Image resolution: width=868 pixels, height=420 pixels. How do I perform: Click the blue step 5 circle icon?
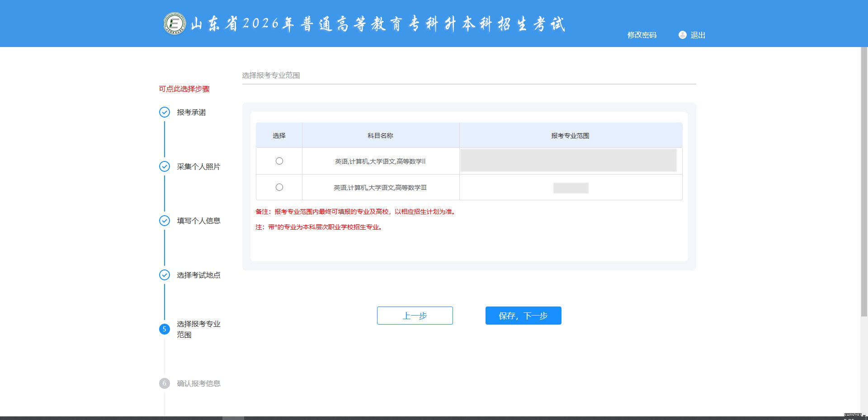click(x=165, y=329)
